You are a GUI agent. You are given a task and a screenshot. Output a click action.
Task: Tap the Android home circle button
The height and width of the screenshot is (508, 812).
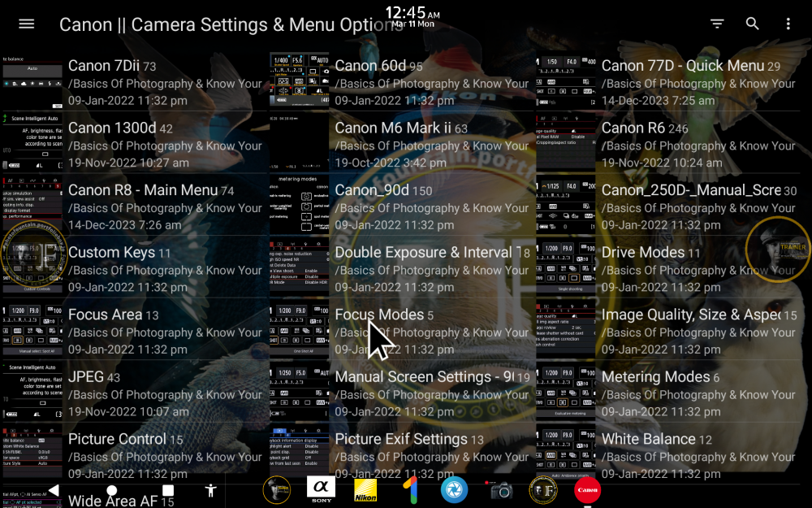111,490
